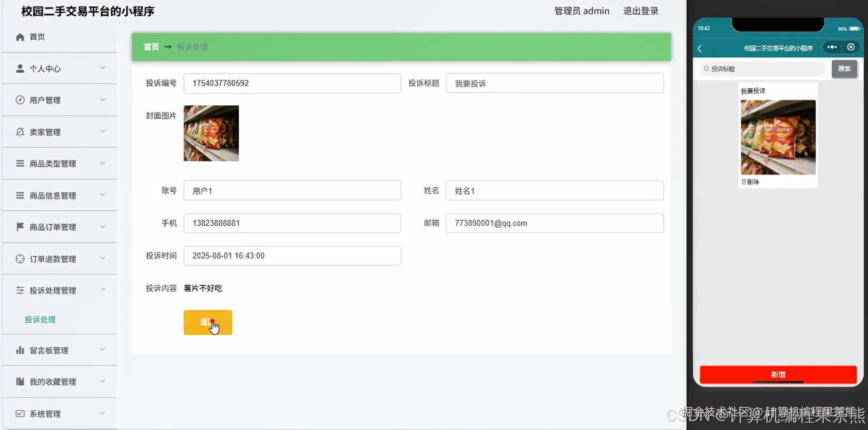Open the 留言板管理 sidebar menu

[60, 350]
